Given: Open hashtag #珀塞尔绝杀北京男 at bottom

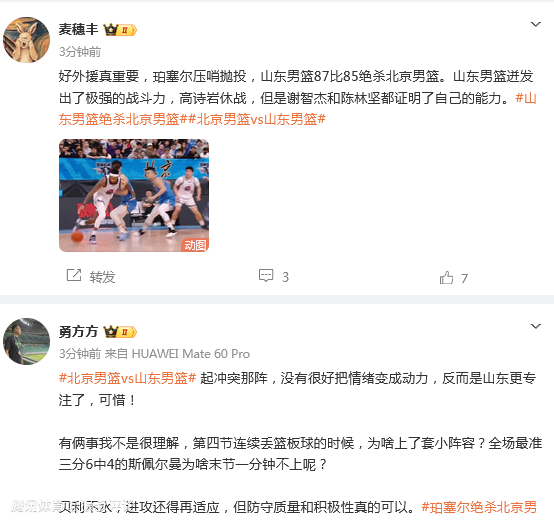Looking at the screenshot, I should click(x=479, y=508).
